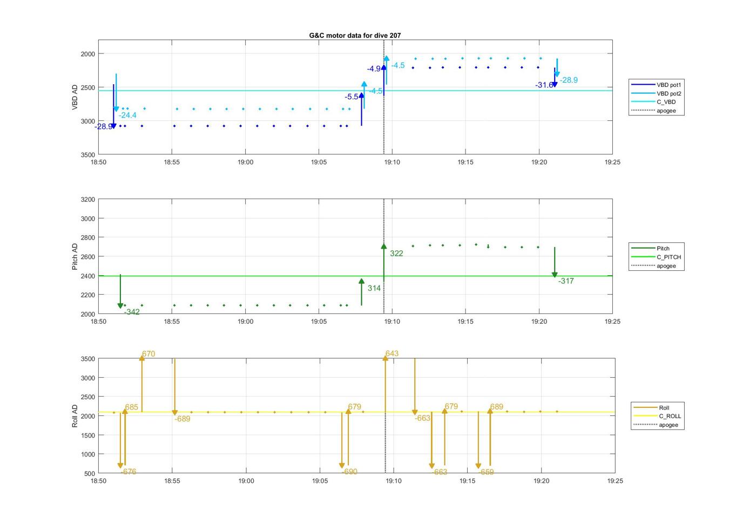Click the "500" tick on Roll axis
This screenshot has width=756, height=532.
coord(89,474)
